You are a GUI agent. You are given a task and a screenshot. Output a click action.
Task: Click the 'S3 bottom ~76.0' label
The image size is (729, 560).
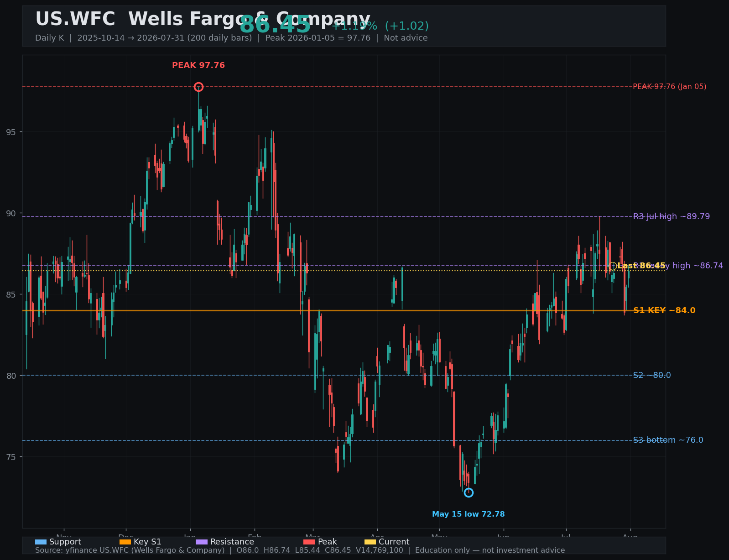click(x=668, y=440)
